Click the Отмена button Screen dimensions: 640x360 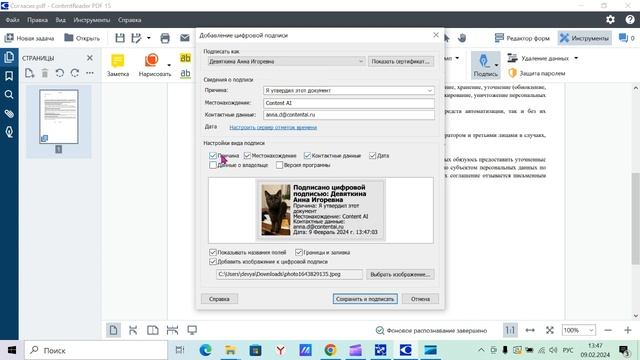(420, 299)
